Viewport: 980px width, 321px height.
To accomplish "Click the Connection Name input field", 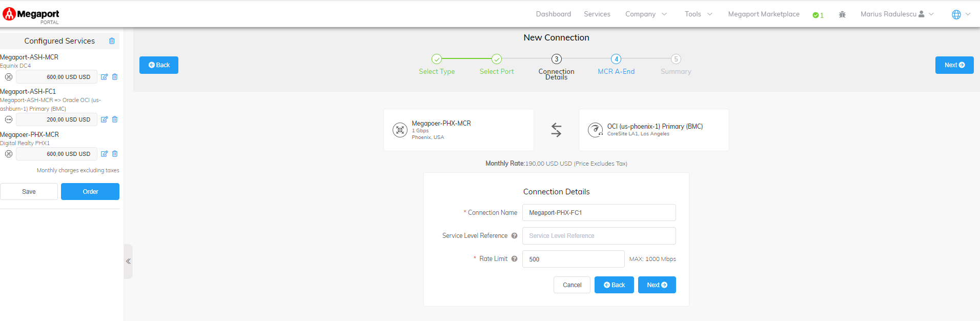I will pyautogui.click(x=599, y=213).
